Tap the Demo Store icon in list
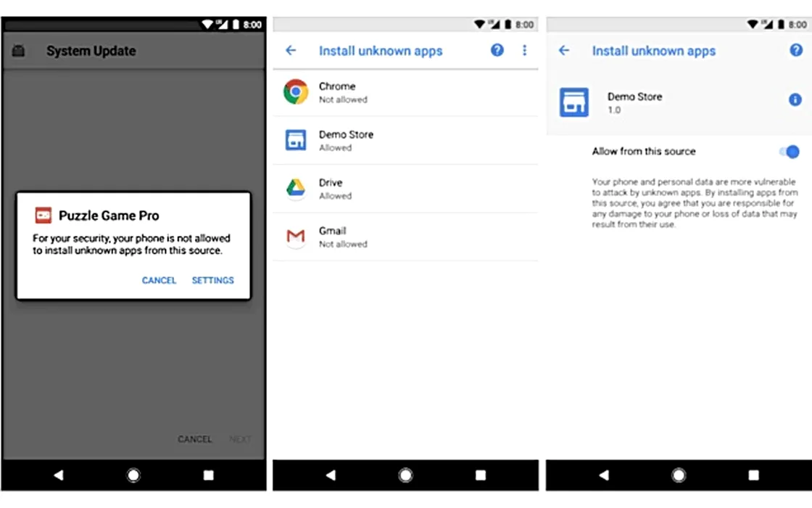Screen dimensions: 812x508 coord(296,140)
